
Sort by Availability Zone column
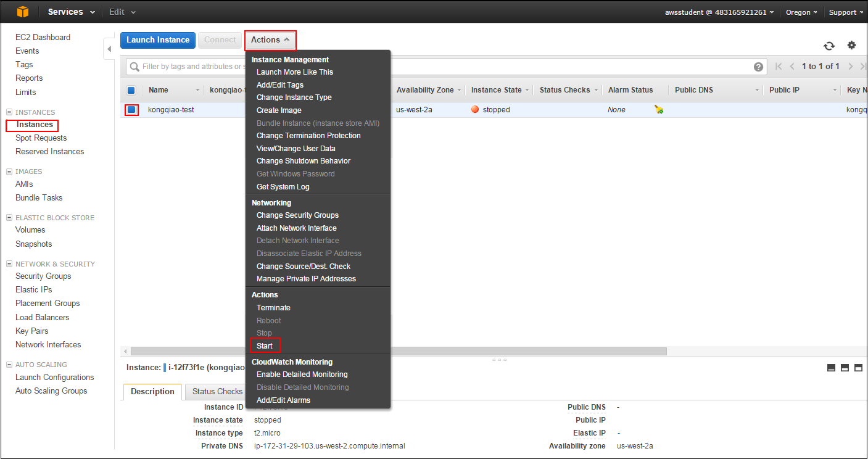pos(429,90)
